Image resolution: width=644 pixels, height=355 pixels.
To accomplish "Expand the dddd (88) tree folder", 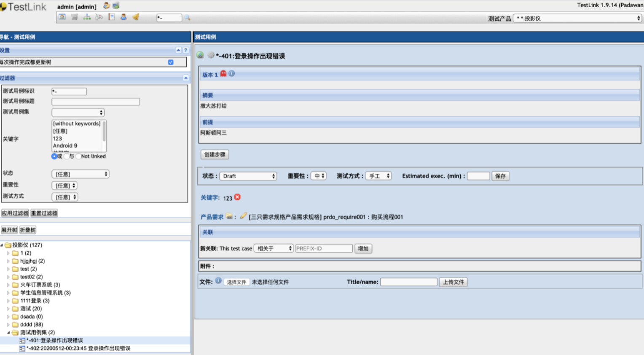I will pyautogui.click(x=8, y=325).
